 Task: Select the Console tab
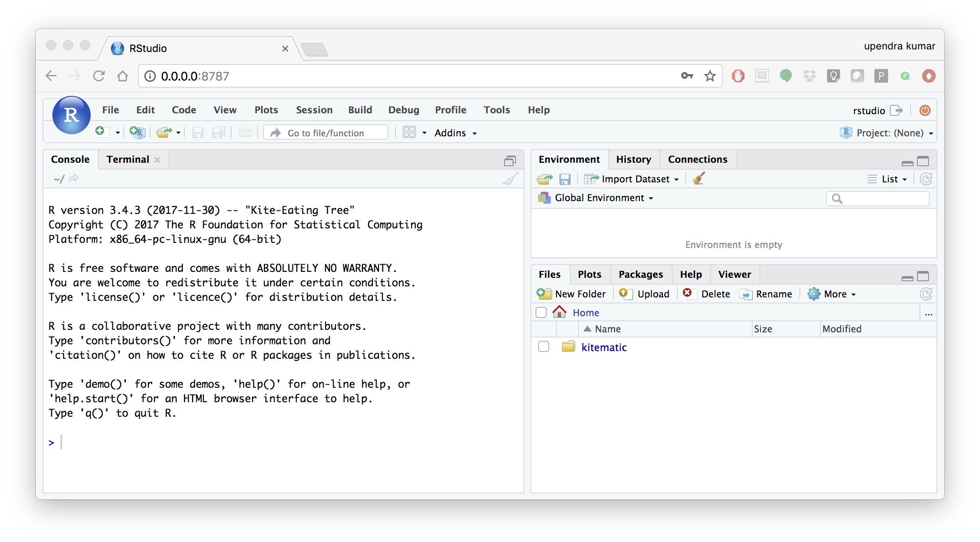(x=70, y=159)
